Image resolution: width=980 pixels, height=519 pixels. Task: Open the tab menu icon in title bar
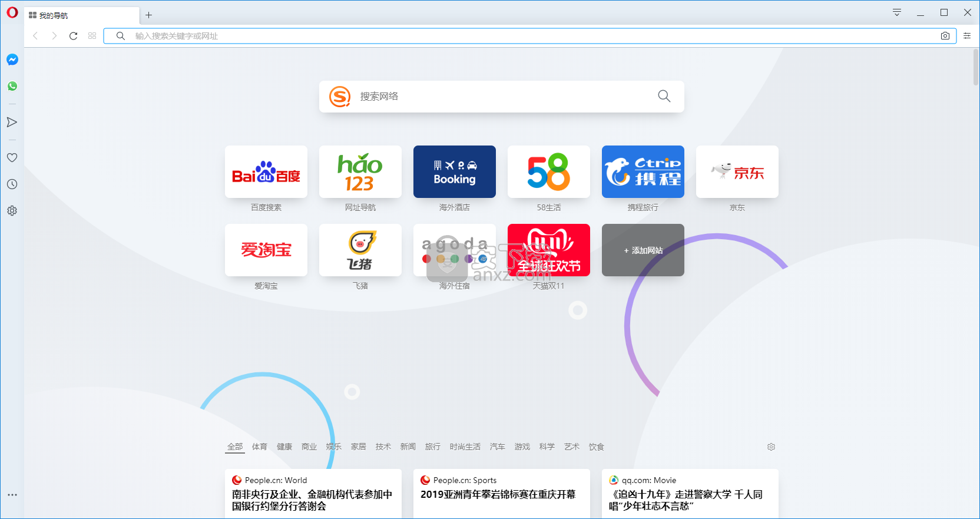point(897,12)
